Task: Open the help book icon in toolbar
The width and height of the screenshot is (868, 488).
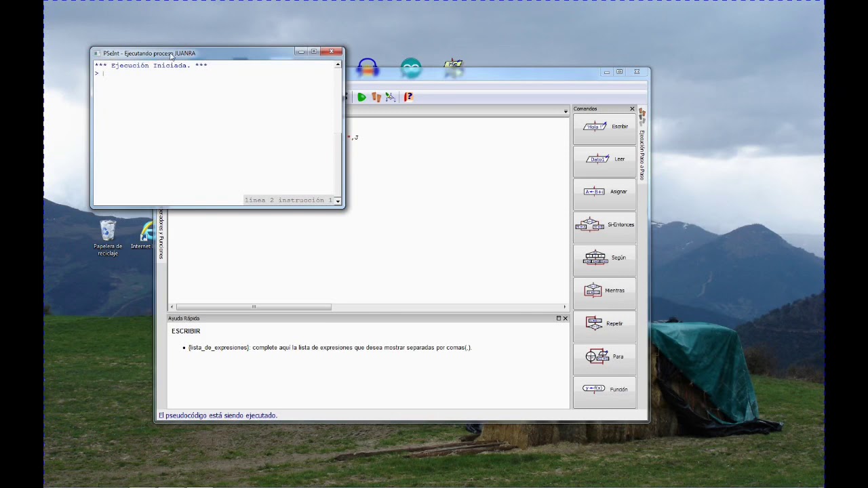Action: pos(408,97)
